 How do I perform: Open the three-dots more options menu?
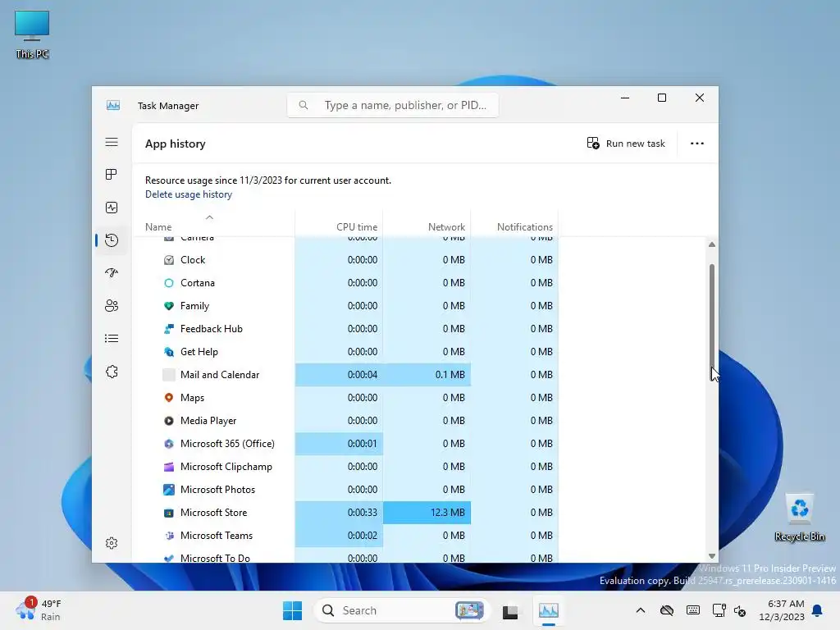(697, 144)
